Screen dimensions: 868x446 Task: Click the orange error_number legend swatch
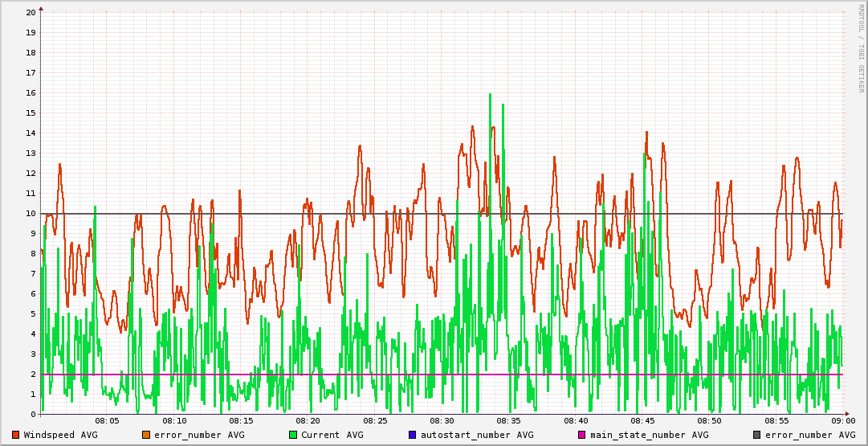tap(146, 435)
